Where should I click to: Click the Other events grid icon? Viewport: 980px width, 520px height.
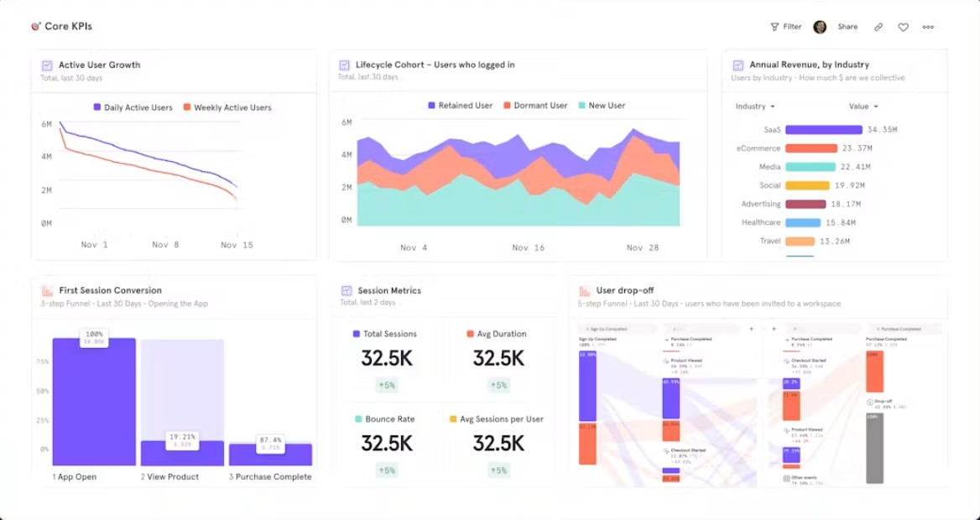click(x=786, y=478)
